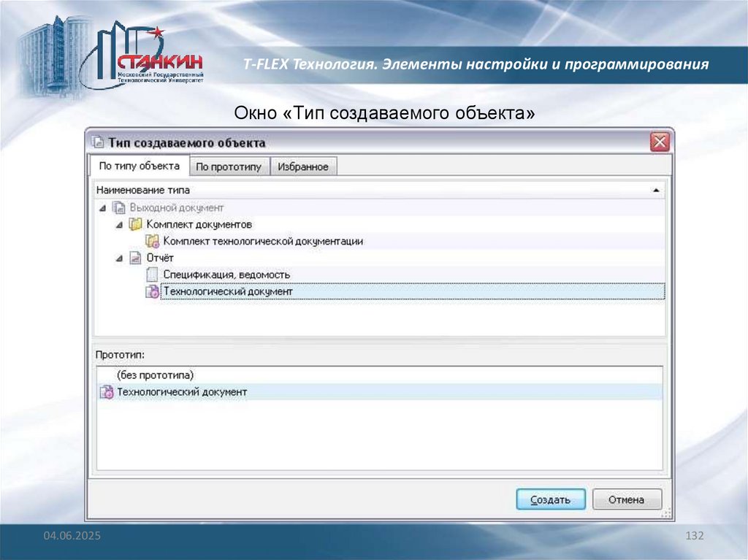Close the Тип создаваемого объекта dialog

(x=660, y=142)
